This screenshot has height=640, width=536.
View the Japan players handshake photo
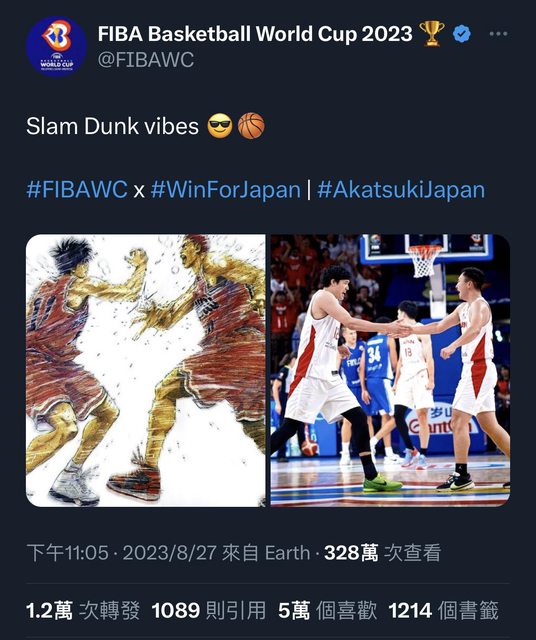point(390,371)
